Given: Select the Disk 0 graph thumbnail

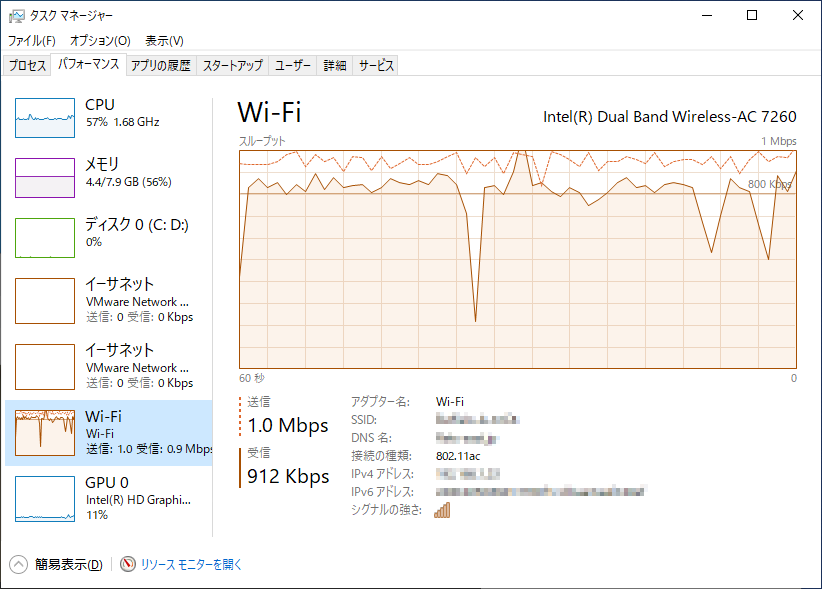Looking at the screenshot, I should click(x=45, y=237).
